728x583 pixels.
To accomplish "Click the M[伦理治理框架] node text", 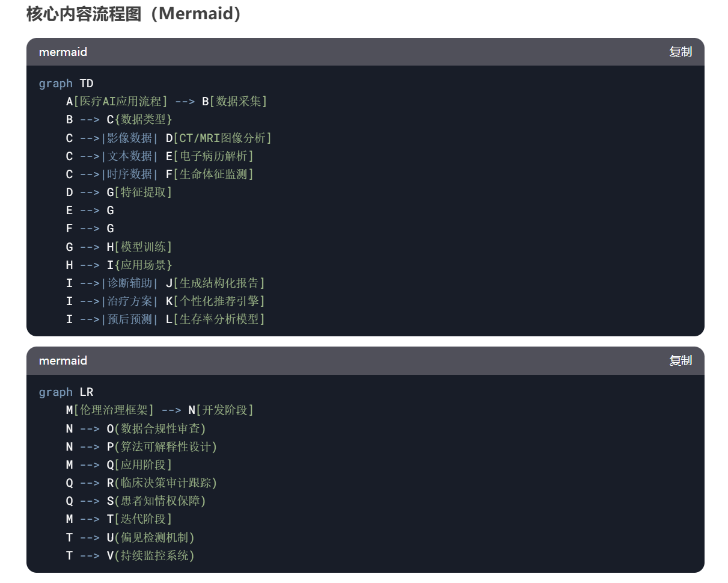I will 110,410.
